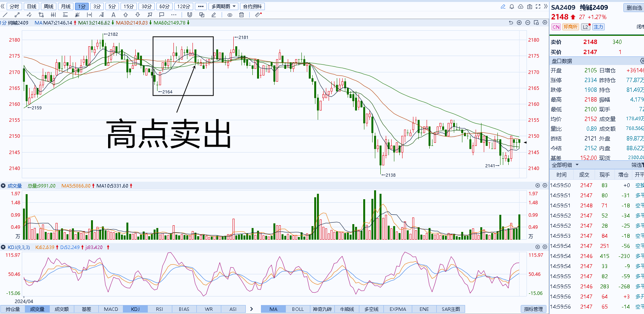This screenshot has width=644, height=314.
Task: Select the line segment tool
Action: [17, 15]
